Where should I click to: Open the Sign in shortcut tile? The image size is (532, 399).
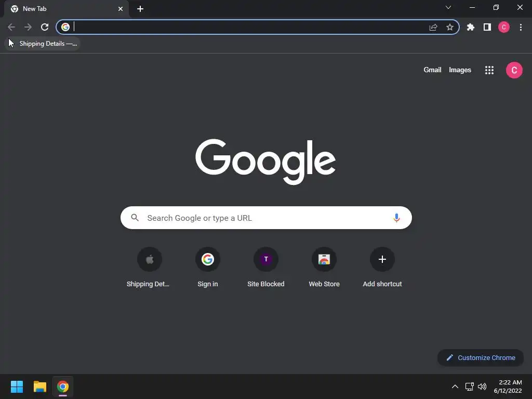[208, 268]
